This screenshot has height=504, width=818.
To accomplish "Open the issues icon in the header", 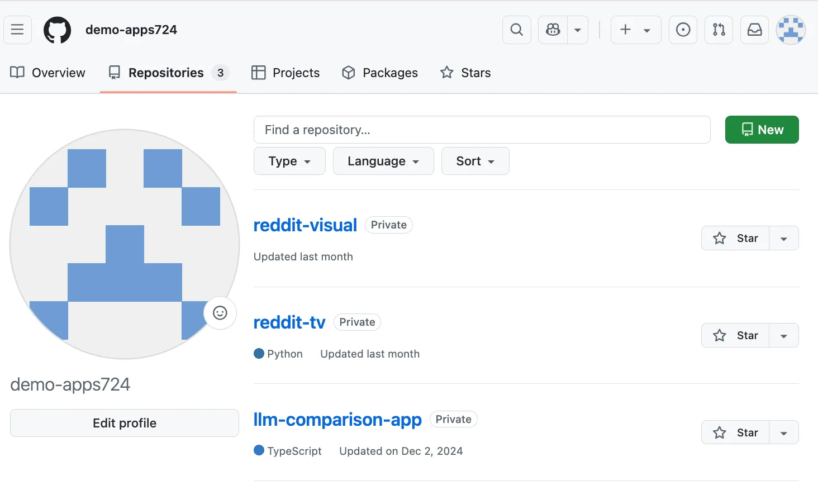I will pos(683,30).
